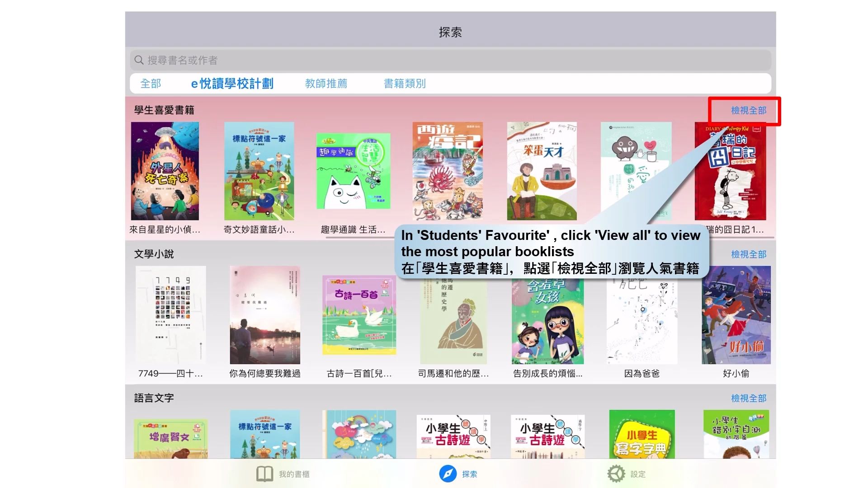Viewport: 868px width, 488px height.
Task: Click the search magnifier icon
Action: pyautogui.click(x=139, y=60)
